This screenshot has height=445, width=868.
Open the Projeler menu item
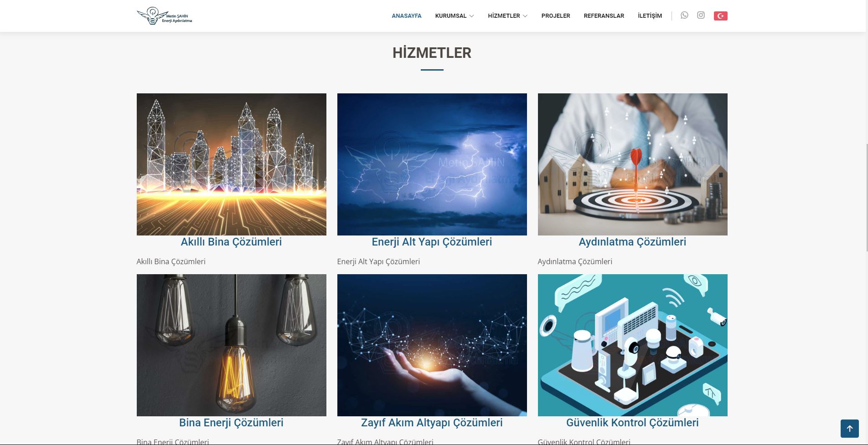[x=556, y=16]
